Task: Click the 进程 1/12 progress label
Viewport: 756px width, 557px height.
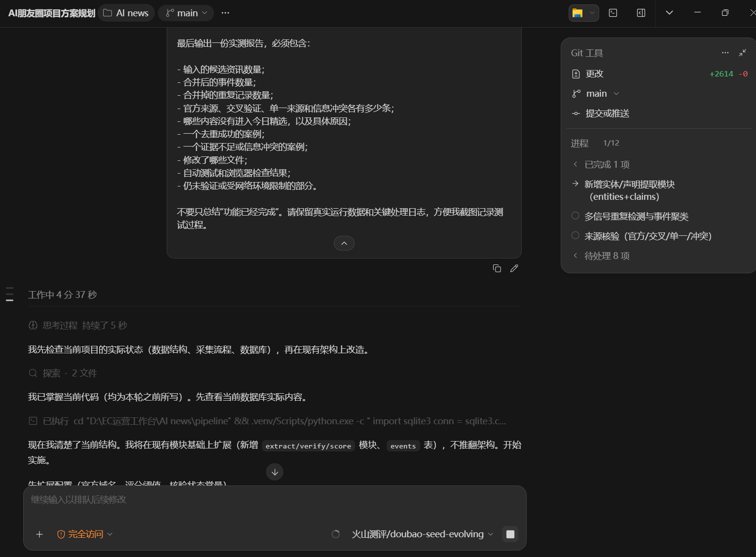Action: [595, 143]
